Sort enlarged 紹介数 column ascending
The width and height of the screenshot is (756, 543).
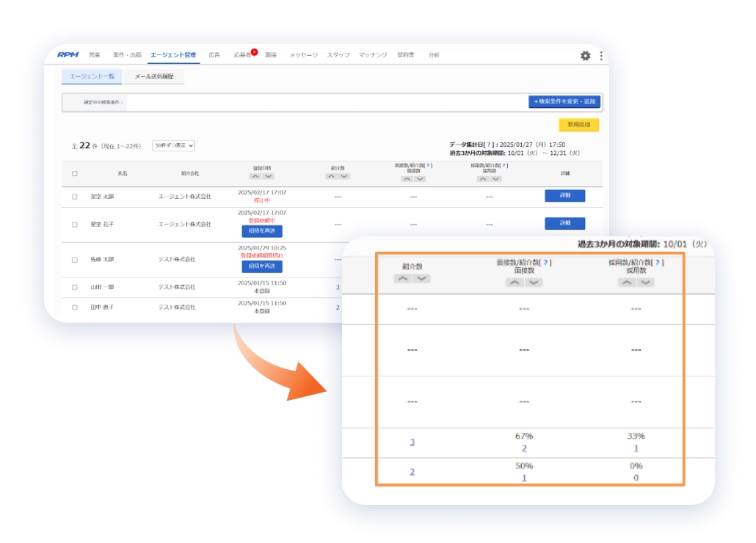pos(403,279)
